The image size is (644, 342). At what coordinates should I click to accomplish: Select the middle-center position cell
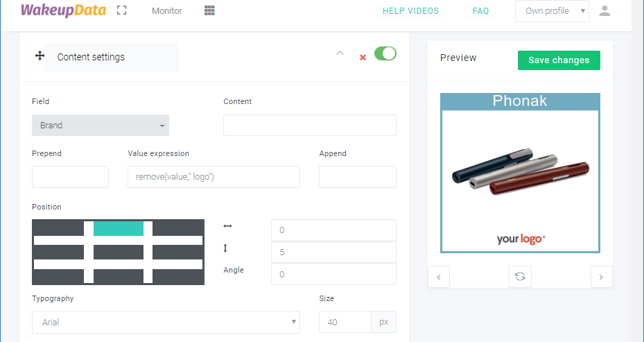[119, 252]
